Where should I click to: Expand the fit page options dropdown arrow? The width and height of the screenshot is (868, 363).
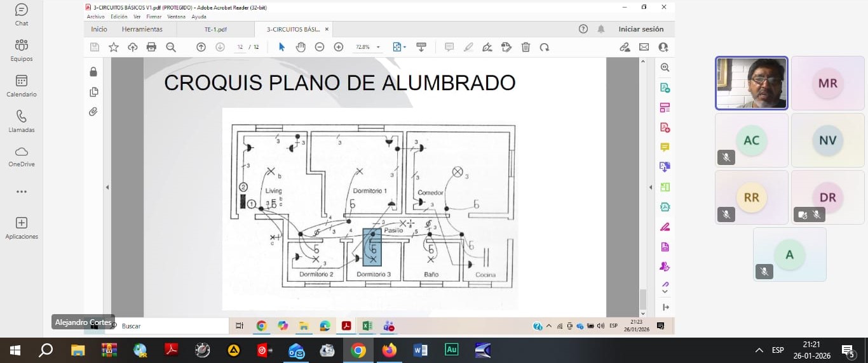coord(405,47)
